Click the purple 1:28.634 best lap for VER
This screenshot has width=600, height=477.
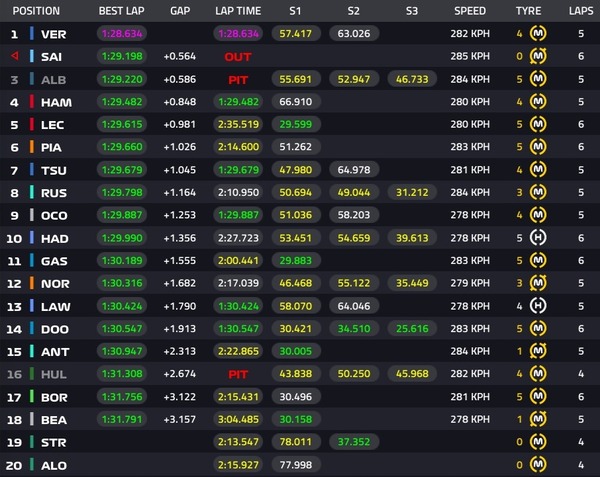tap(122, 34)
